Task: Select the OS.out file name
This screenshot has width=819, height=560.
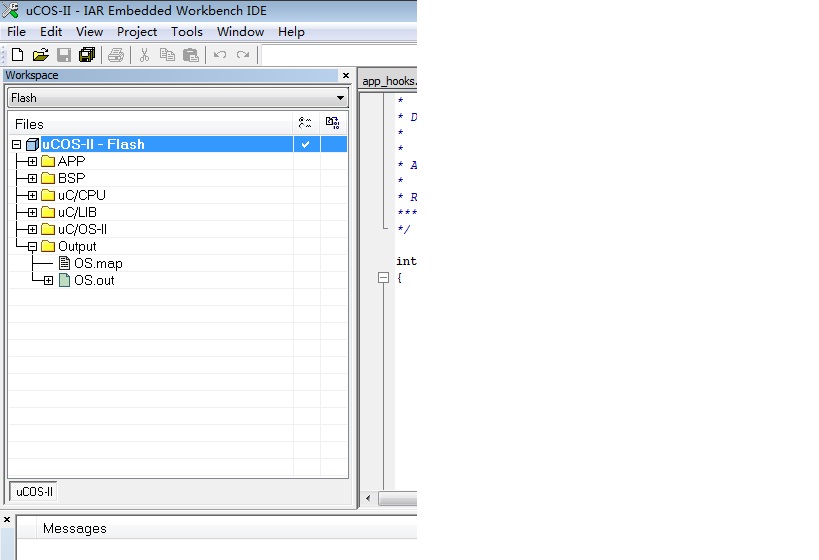Action: point(94,281)
